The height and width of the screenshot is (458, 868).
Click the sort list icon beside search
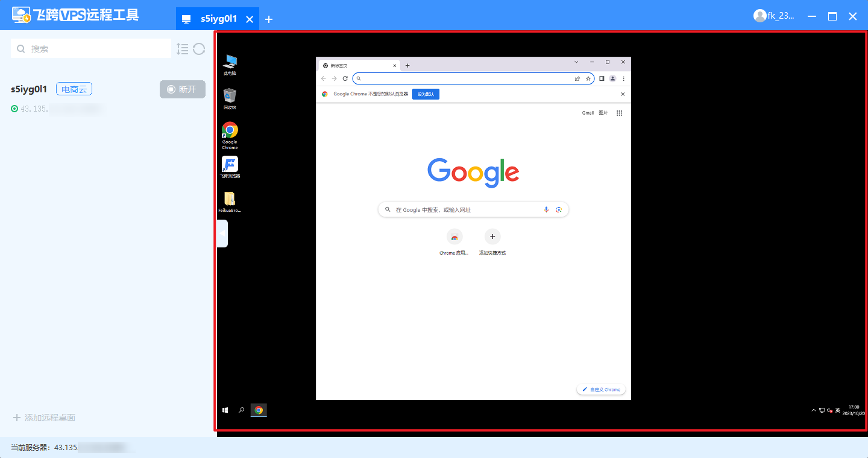[183, 49]
